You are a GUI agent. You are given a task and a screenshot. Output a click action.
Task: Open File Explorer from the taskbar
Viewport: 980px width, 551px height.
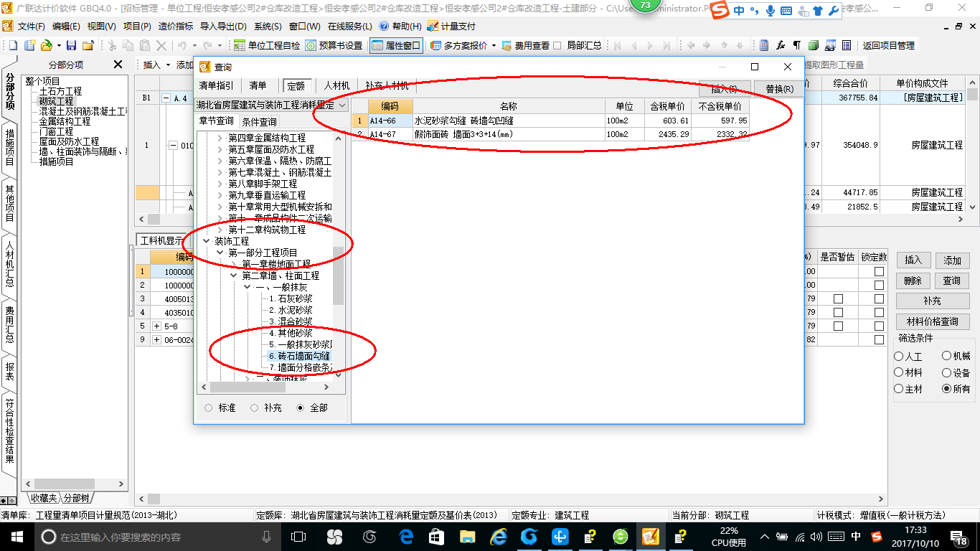click(x=467, y=536)
